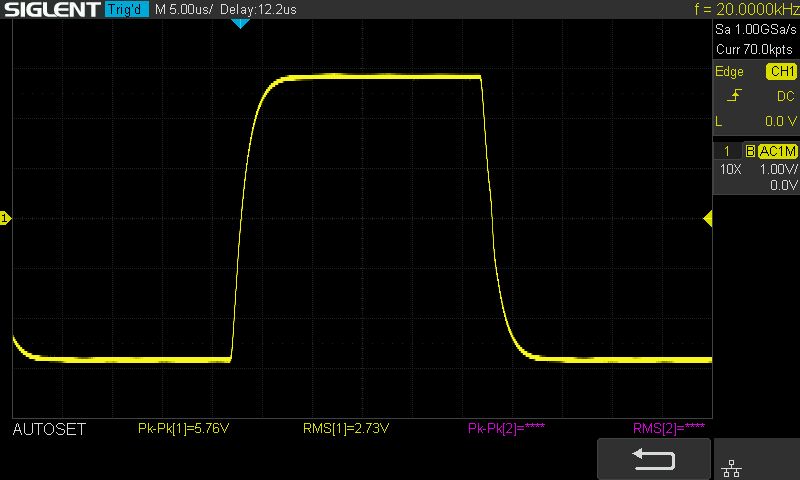Click the 1.00V/ vertical scale value
Viewport: 800px width, 480px height.
point(779,169)
